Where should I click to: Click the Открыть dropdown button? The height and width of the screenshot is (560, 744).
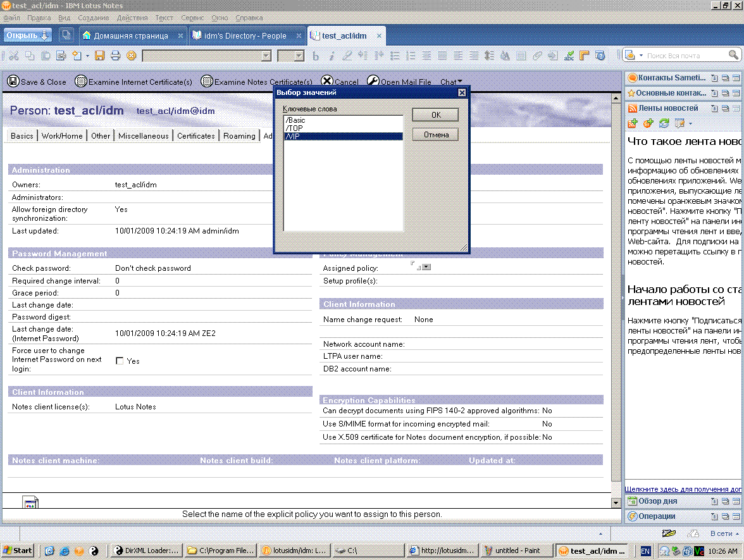[28, 35]
